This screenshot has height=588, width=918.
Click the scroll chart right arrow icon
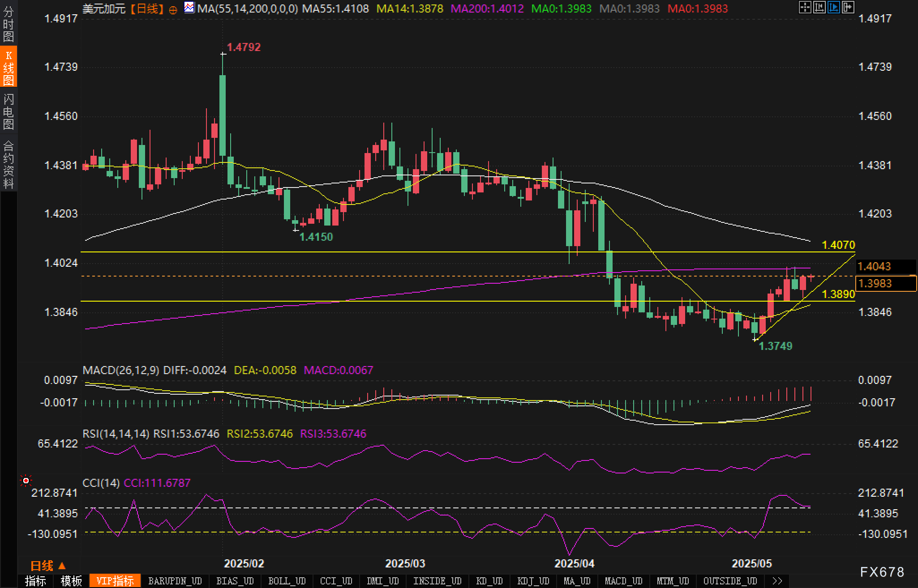click(x=848, y=7)
